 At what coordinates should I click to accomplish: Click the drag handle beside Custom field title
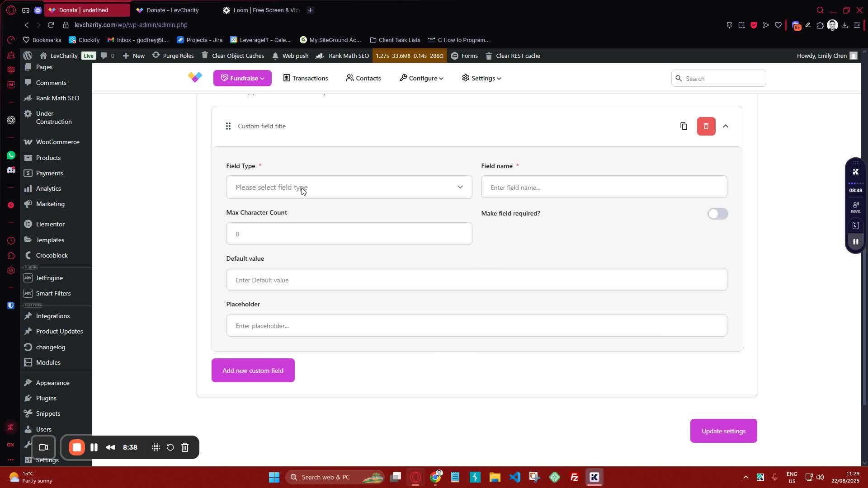pyautogui.click(x=228, y=126)
